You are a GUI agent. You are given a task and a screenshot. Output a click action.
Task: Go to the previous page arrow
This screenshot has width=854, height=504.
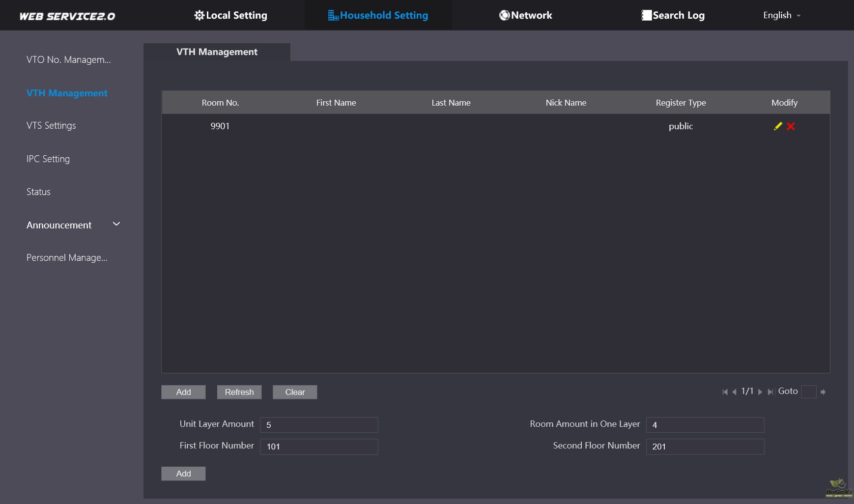[x=734, y=392]
